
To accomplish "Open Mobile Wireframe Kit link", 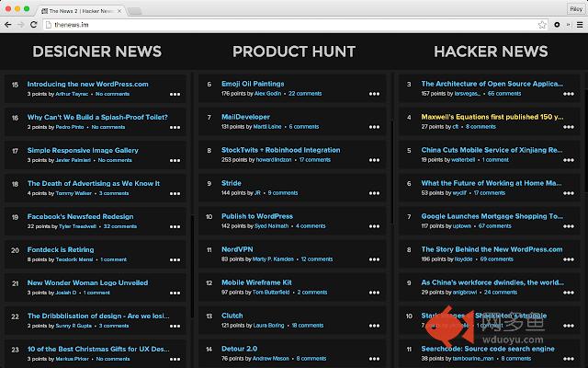I will click(x=256, y=282).
